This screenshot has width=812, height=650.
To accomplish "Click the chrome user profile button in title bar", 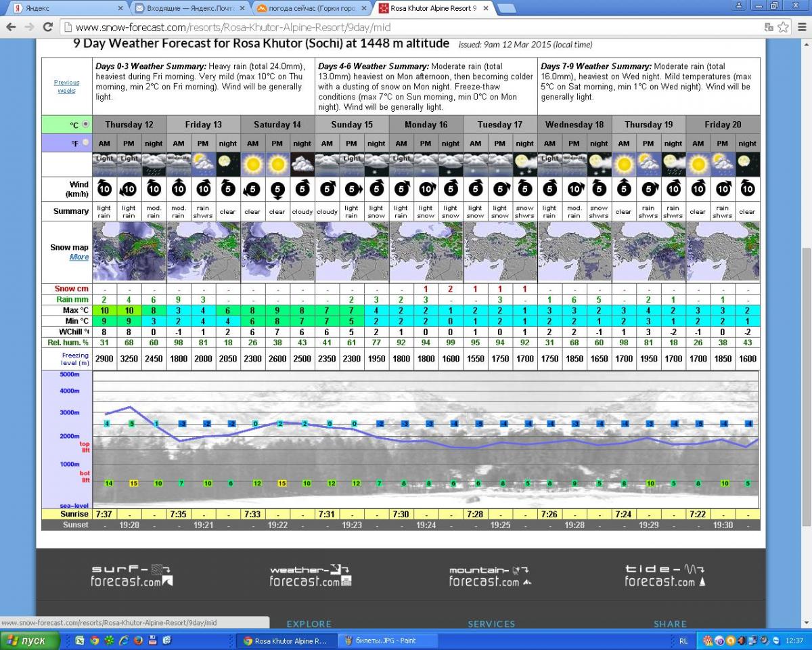I will pos(740,5).
